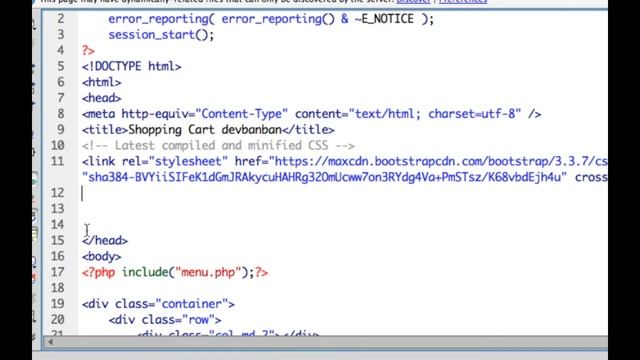Viewport: 640px width, 360px height.
Task: Click the include("menu.php") line
Action: pyautogui.click(x=175, y=272)
